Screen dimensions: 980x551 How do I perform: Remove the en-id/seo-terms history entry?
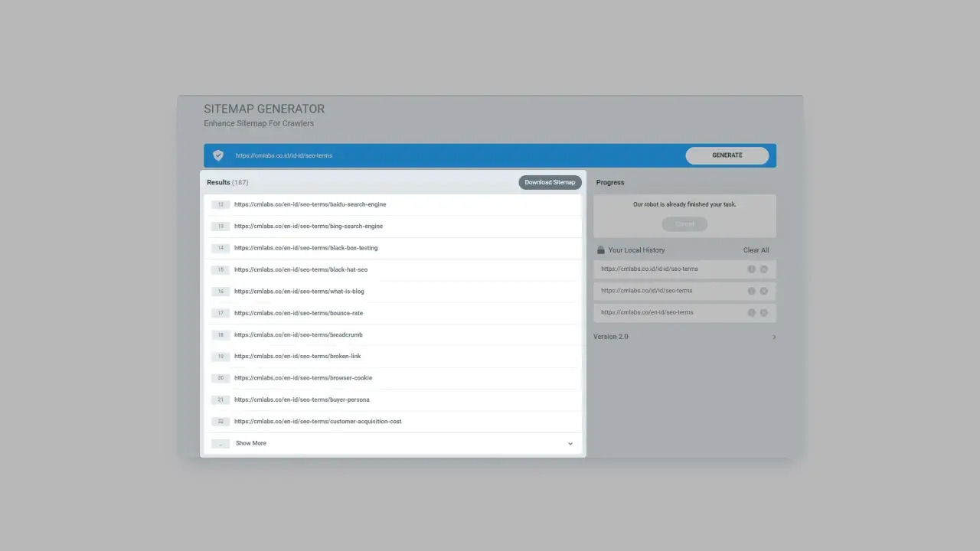point(763,312)
